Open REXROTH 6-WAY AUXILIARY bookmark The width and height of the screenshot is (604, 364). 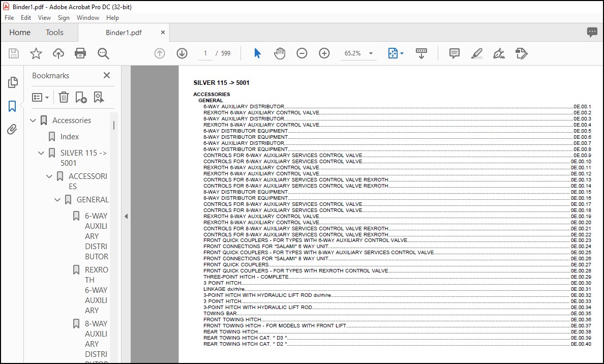click(96, 290)
